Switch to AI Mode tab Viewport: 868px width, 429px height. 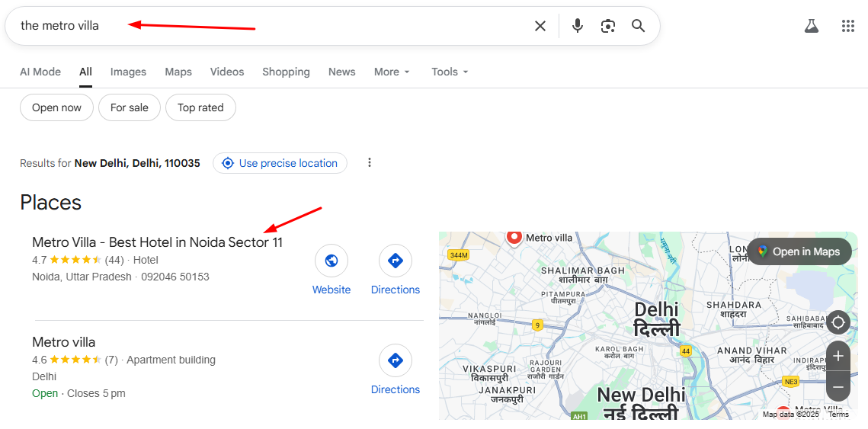(40, 72)
